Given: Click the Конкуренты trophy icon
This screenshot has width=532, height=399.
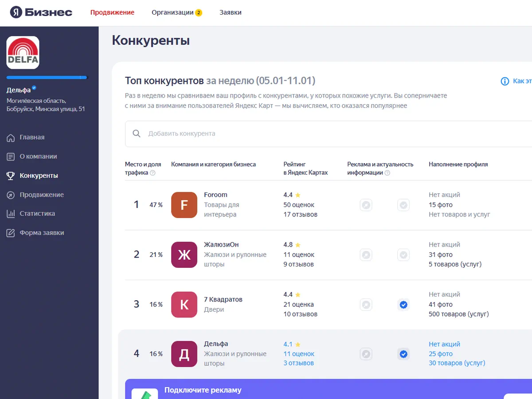Looking at the screenshot, I should pyautogui.click(x=11, y=176).
